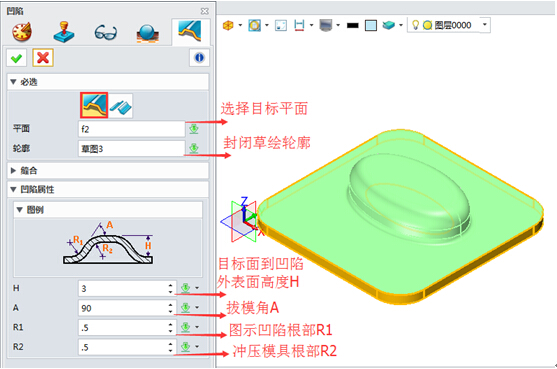
Task: Open the dropdown arrow in R2 row
Action: 197,347
